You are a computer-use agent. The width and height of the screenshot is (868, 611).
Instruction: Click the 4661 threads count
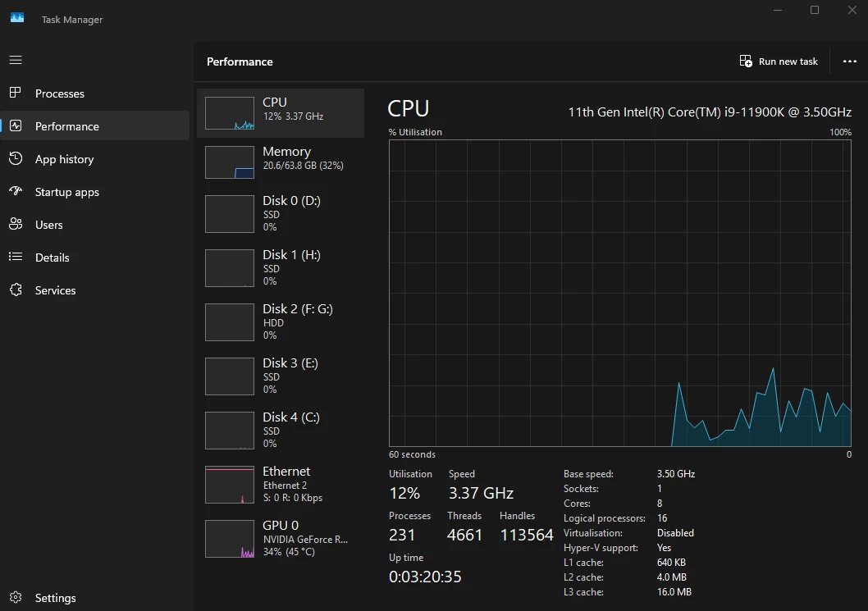click(464, 536)
